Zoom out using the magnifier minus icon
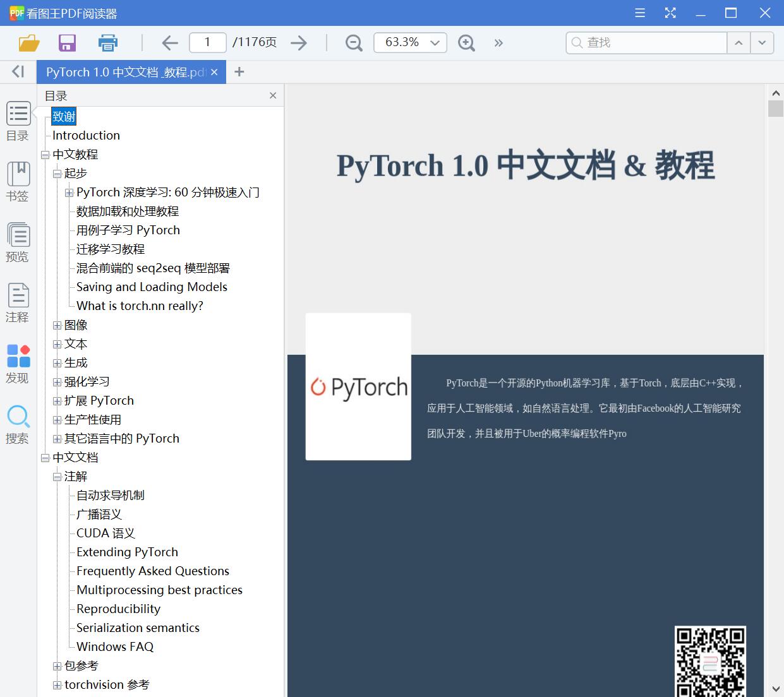Viewport: 784px width, 697px height. [x=353, y=42]
